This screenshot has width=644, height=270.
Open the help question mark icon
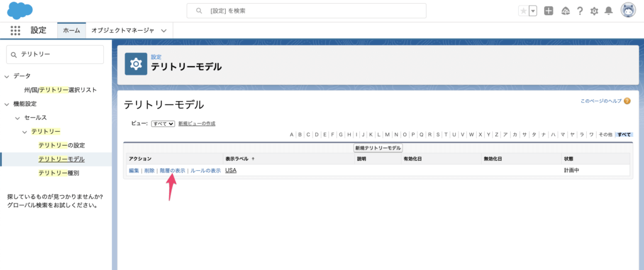coord(579,11)
